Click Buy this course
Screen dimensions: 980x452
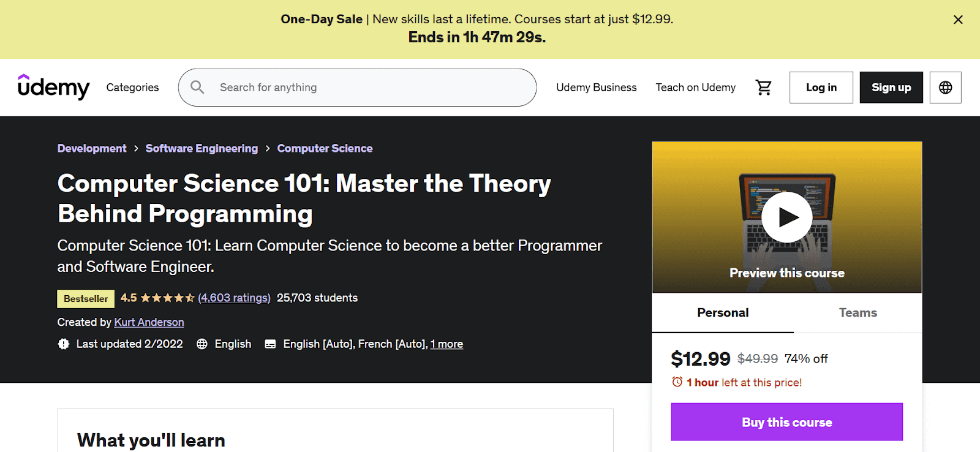tap(787, 422)
